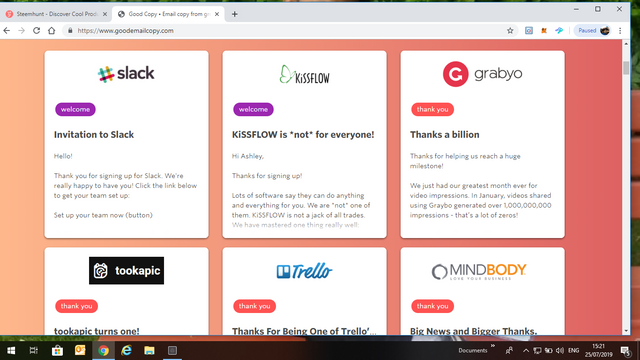Open KiSSFLOW is *not* for everyone! email

coord(303,135)
